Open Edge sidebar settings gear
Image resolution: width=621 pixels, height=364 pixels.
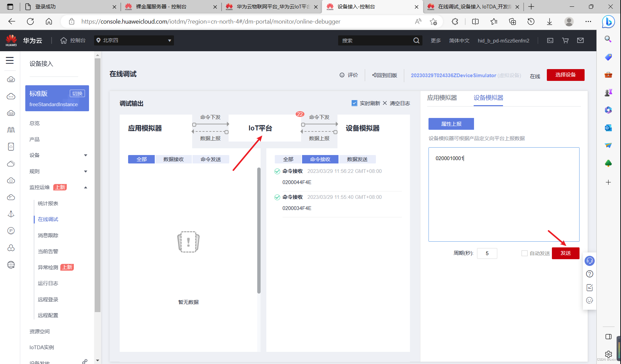(609, 354)
